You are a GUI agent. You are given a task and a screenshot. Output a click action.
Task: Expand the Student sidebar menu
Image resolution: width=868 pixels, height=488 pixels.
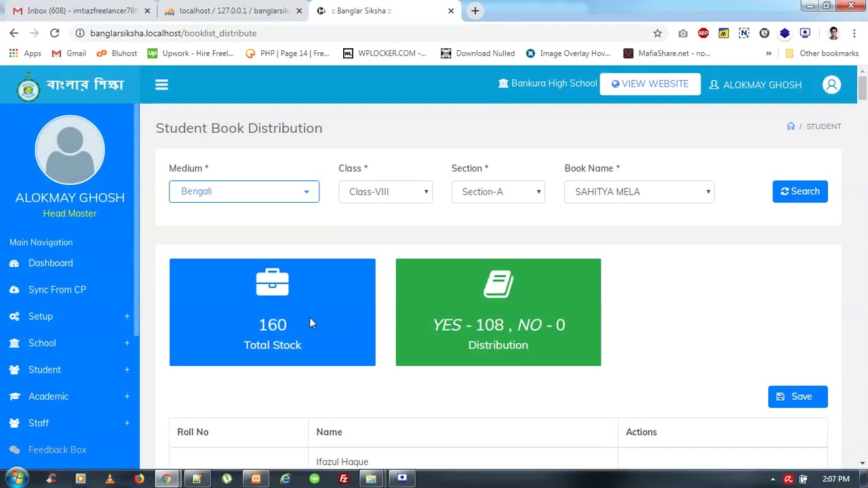pyautogui.click(x=70, y=369)
